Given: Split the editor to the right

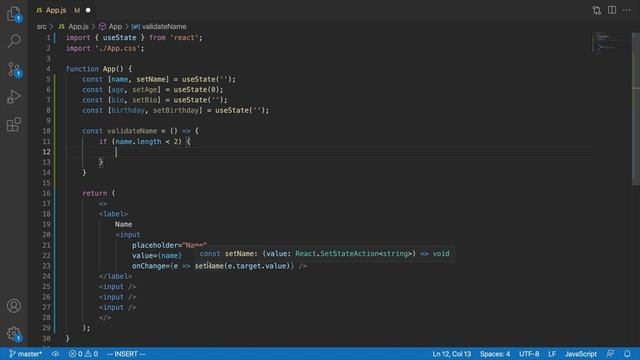Looking at the screenshot, I should point(612,10).
